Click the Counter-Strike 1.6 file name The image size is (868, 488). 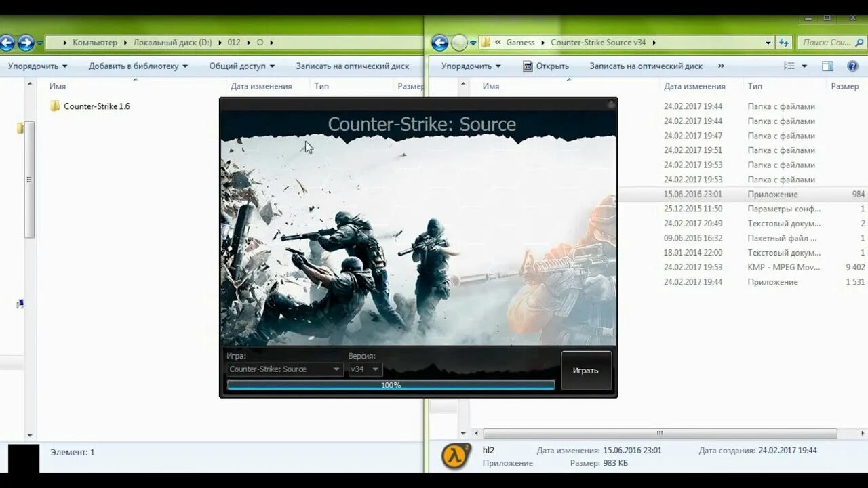(x=97, y=106)
